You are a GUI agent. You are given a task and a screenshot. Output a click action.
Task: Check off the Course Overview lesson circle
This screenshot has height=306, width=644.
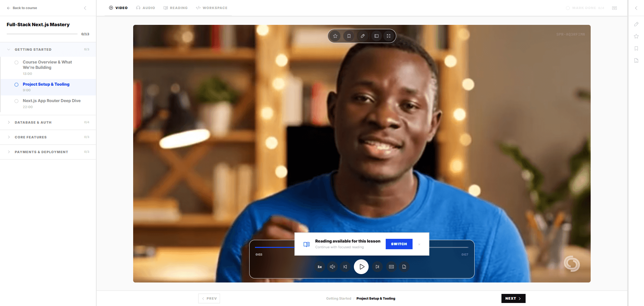click(16, 62)
